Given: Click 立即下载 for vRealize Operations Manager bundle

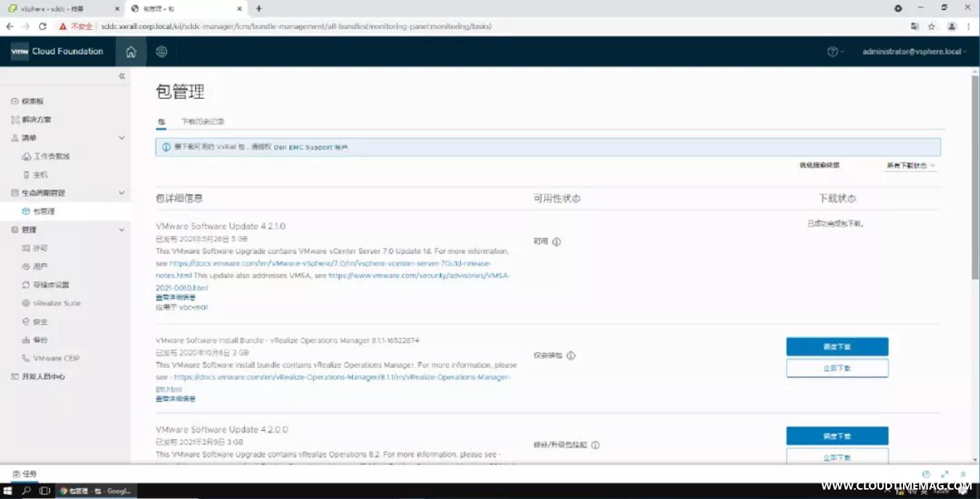Looking at the screenshot, I should coord(837,368).
